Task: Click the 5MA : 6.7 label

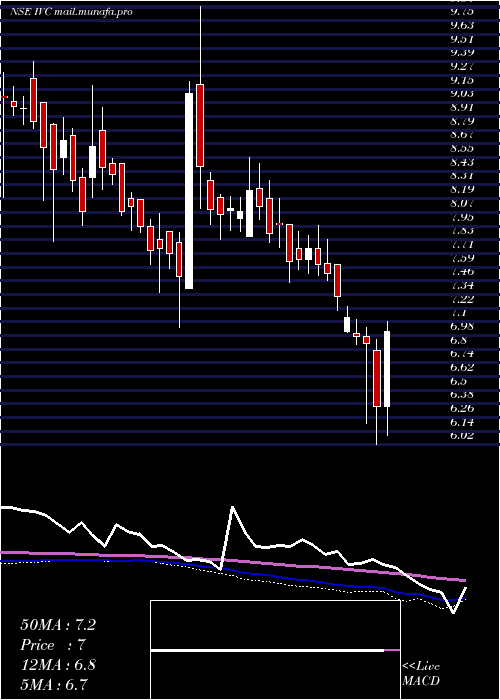Action: [54, 684]
